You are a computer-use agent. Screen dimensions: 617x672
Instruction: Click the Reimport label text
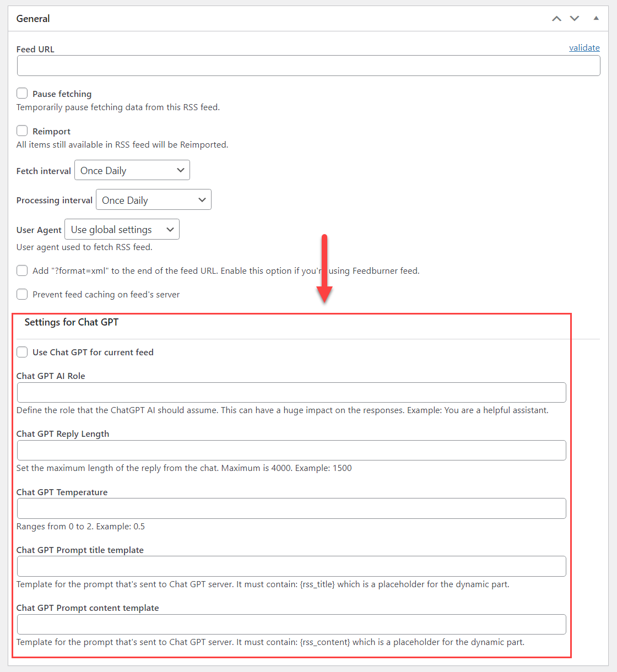pos(52,131)
